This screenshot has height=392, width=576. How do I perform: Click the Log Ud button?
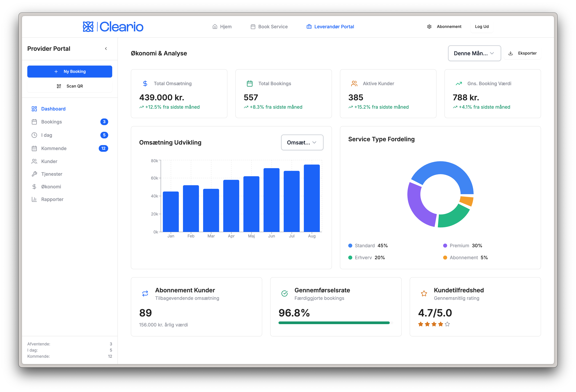[x=482, y=26]
